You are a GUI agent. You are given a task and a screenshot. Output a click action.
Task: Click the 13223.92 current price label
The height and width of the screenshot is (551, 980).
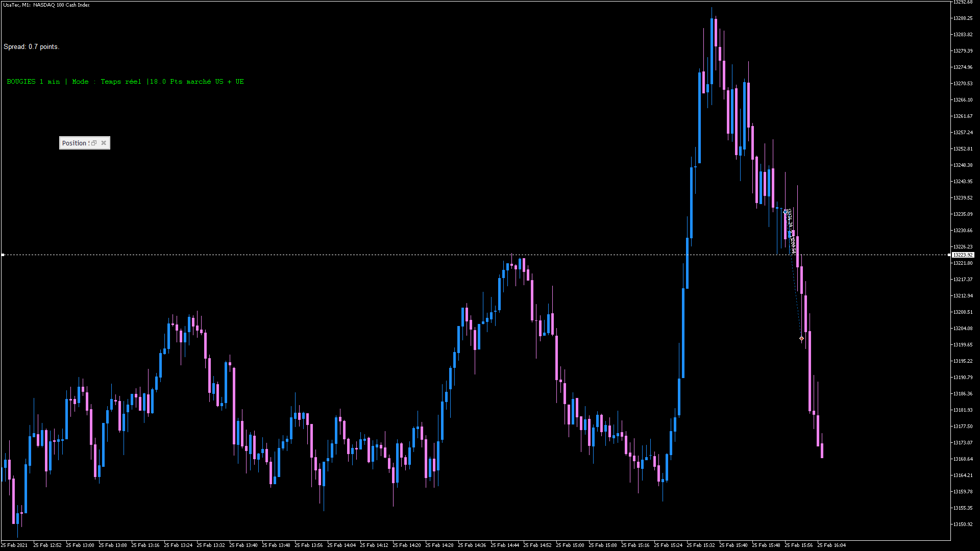[x=963, y=255]
